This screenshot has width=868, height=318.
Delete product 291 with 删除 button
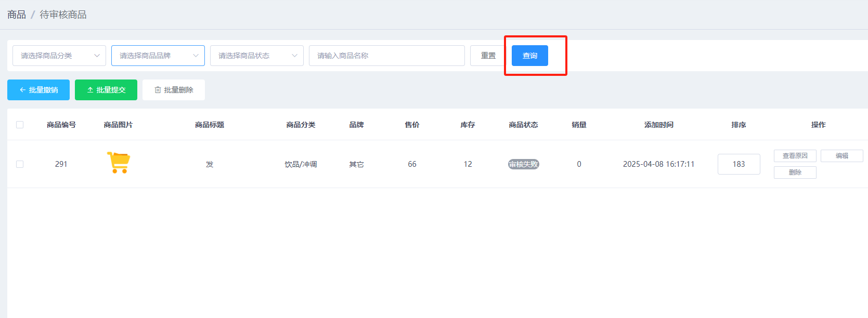pyautogui.click(x=795, y=173)
